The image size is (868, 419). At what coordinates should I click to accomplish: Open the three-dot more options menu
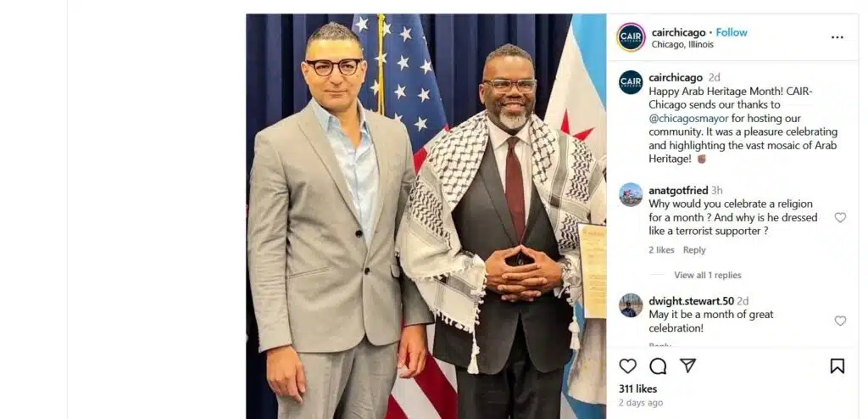tap(837, 37)
